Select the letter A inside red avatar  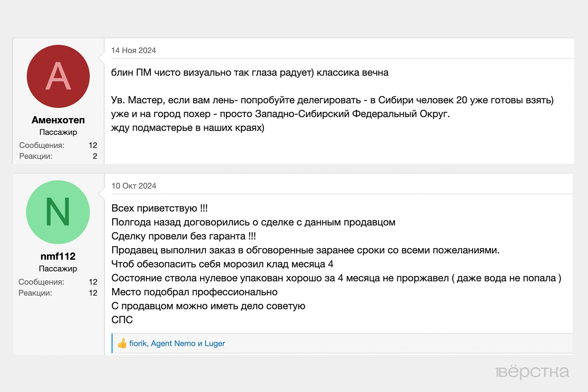57,76
